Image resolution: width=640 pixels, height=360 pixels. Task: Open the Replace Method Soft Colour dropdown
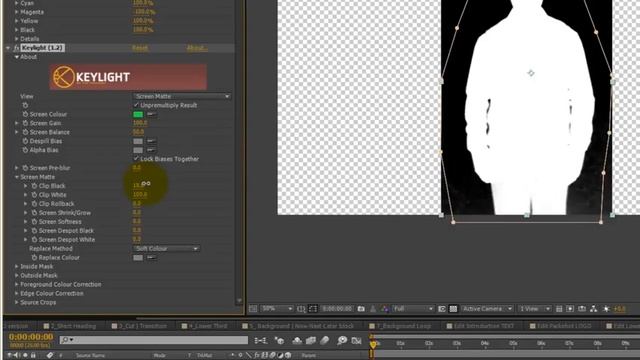[x=166, y=249]
